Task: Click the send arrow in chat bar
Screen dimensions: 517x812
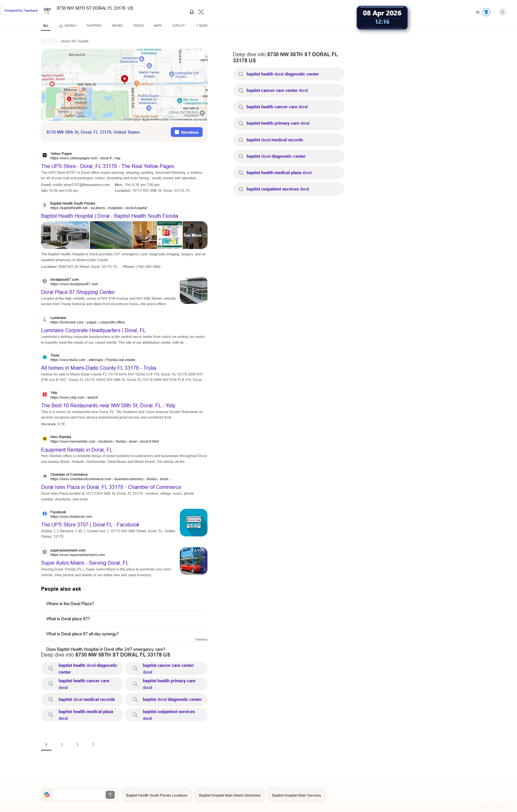Action: click(110, 795)
